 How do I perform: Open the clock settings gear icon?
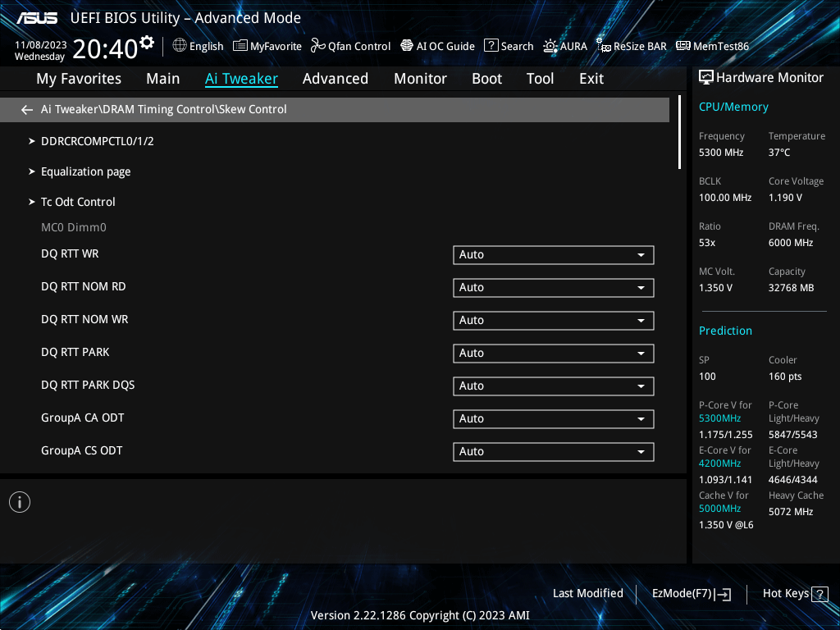pyautogui.click(x=146, y=43)
